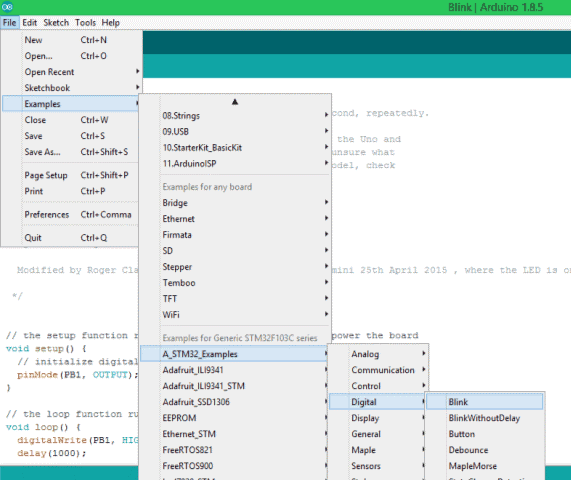Expand the SD examples
571x480 pixels.
235,251
